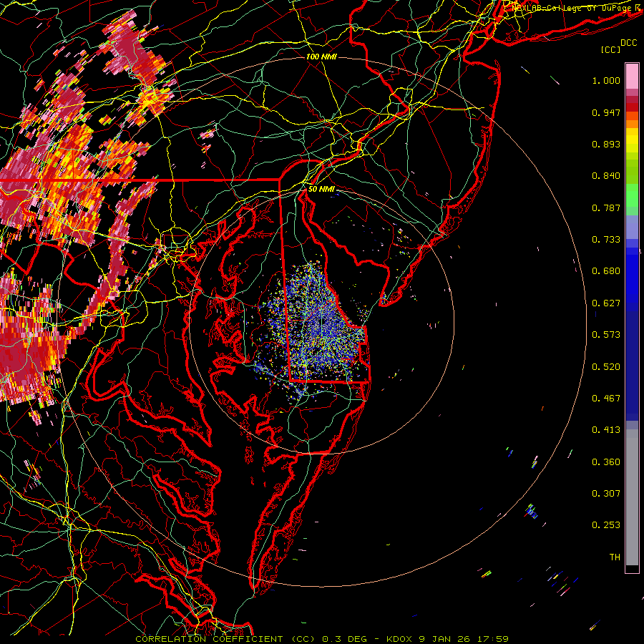Select the 0.467 value on the color scale

[x=606, y=399]
